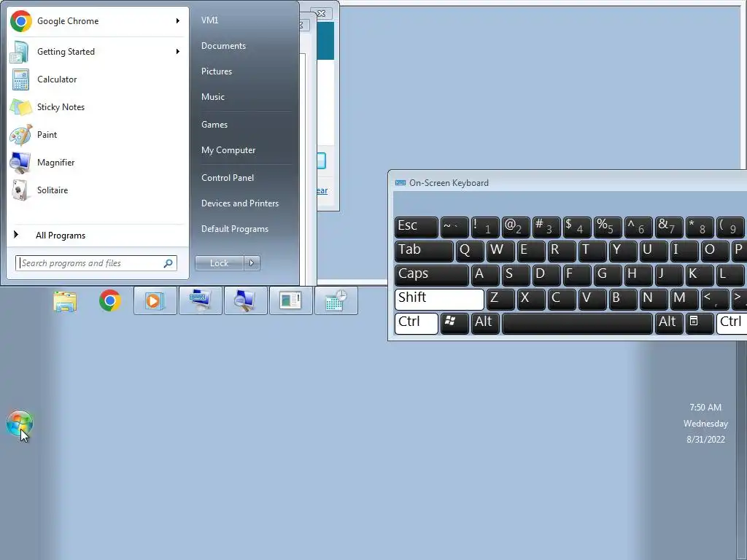Tap the number 5 key
747x560 pixels.
pyautogui.click(x=608, y=227)
